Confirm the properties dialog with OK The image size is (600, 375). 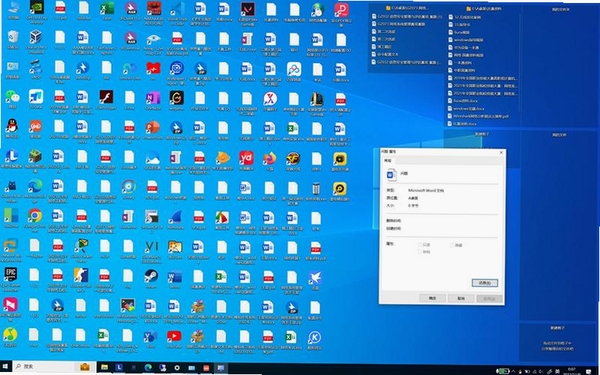432,298
